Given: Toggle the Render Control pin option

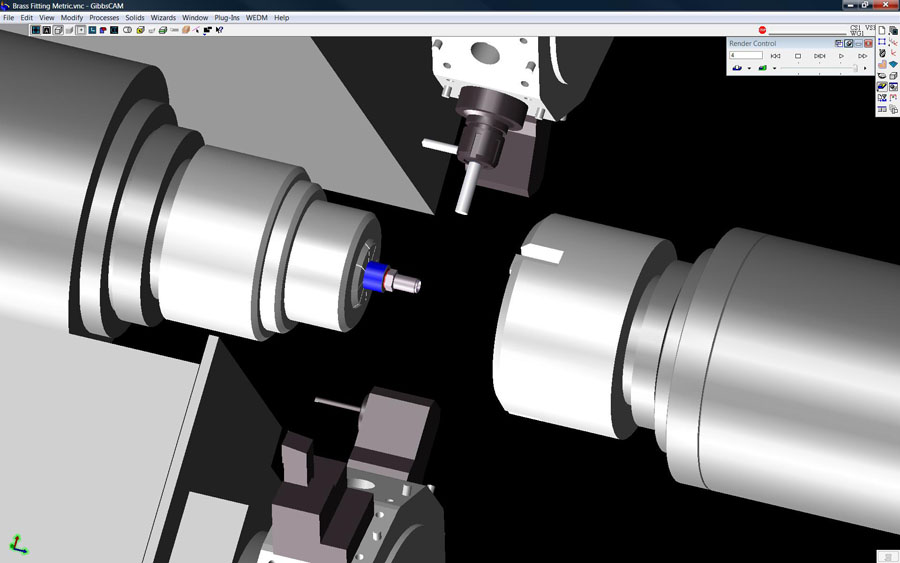Looking at the screenshot, I should point(849,44).
